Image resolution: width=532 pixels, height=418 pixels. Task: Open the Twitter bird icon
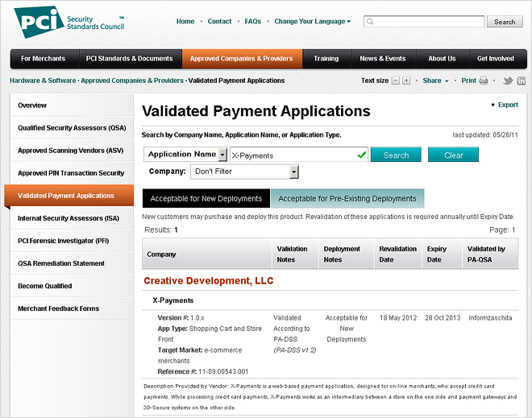(x=508, y=81)
